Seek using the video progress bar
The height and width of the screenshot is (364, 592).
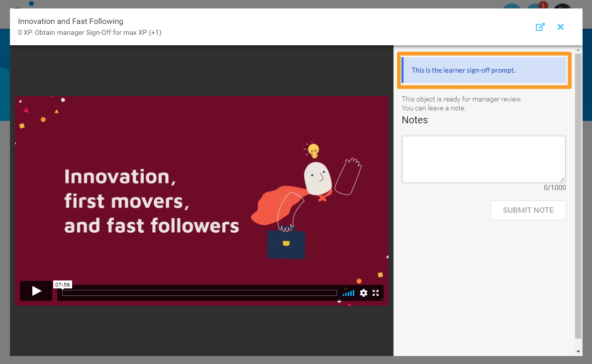(199, 293)
